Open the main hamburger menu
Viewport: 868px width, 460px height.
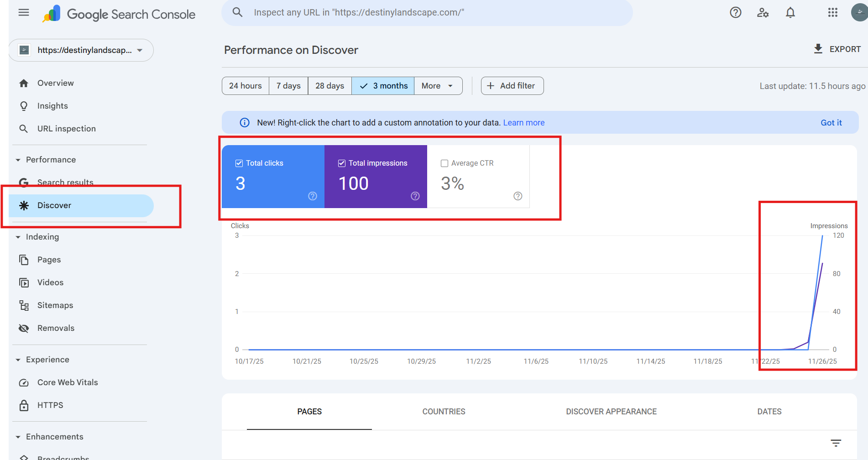click(24, 13)
